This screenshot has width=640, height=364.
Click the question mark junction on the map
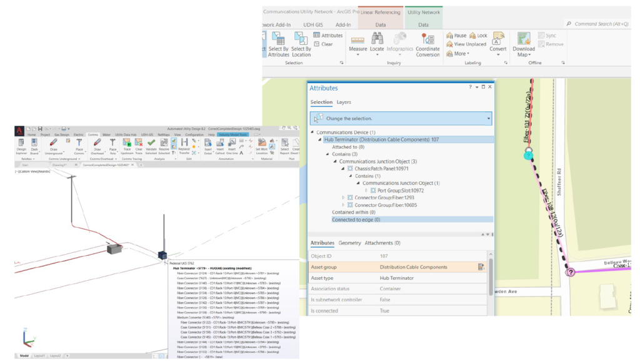(x=570, y=272)
